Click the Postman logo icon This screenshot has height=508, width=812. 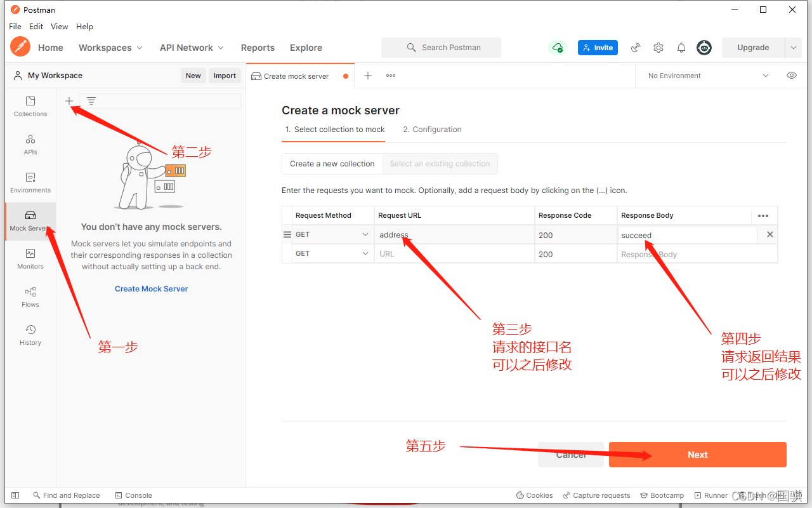(20, 47)
